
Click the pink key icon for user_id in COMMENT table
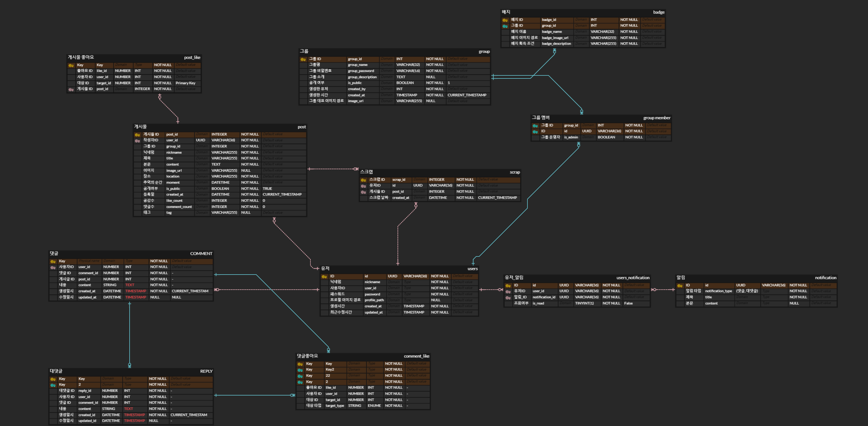(x=53, y=268)
